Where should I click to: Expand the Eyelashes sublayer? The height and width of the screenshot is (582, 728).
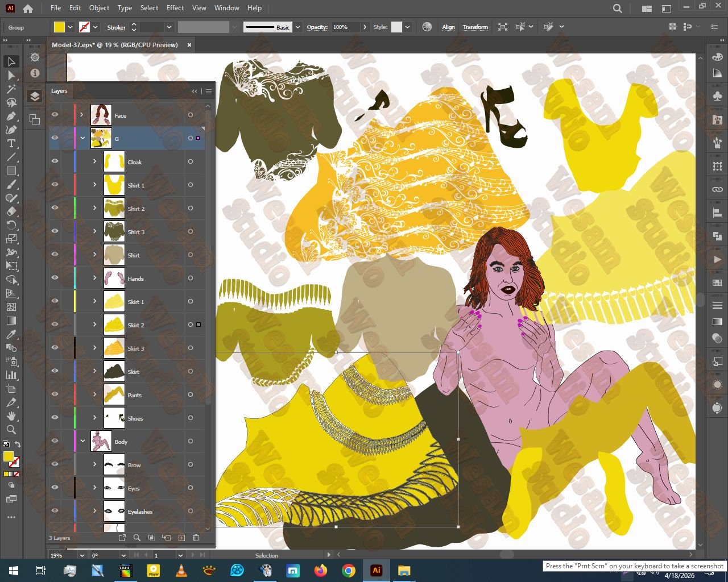[x=95, y=511]
